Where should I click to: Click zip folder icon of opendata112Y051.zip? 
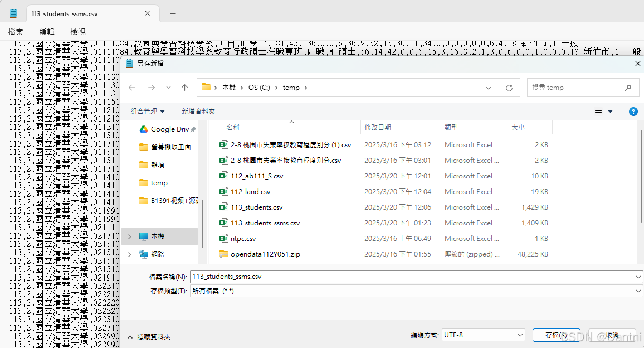click(223, 254)
